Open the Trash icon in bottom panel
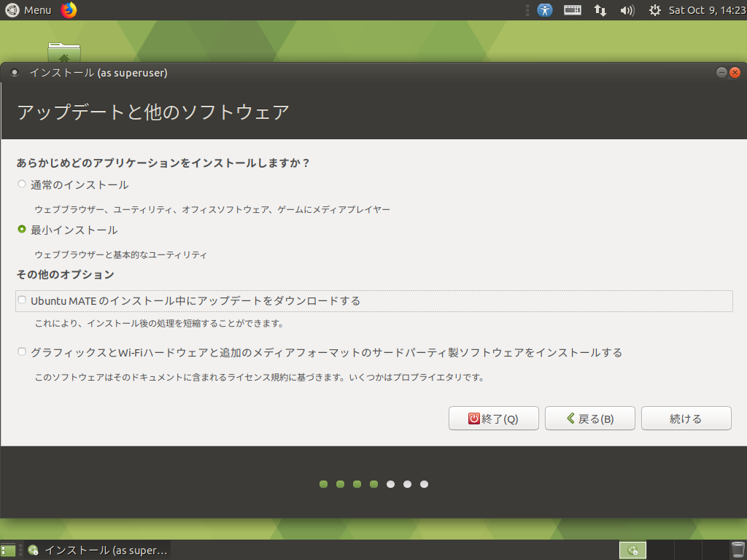Screen dimensions: 747x560 [x=738, y=551]
